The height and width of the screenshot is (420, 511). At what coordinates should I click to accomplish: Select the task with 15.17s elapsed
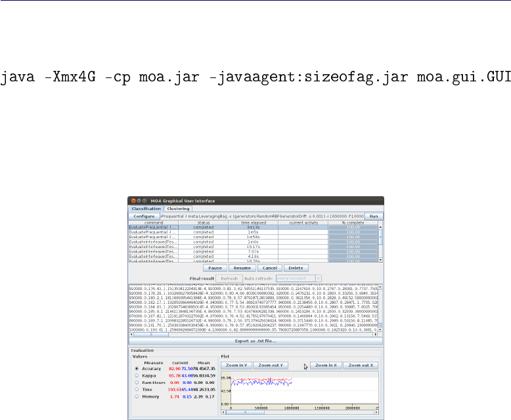coord(254,247)
